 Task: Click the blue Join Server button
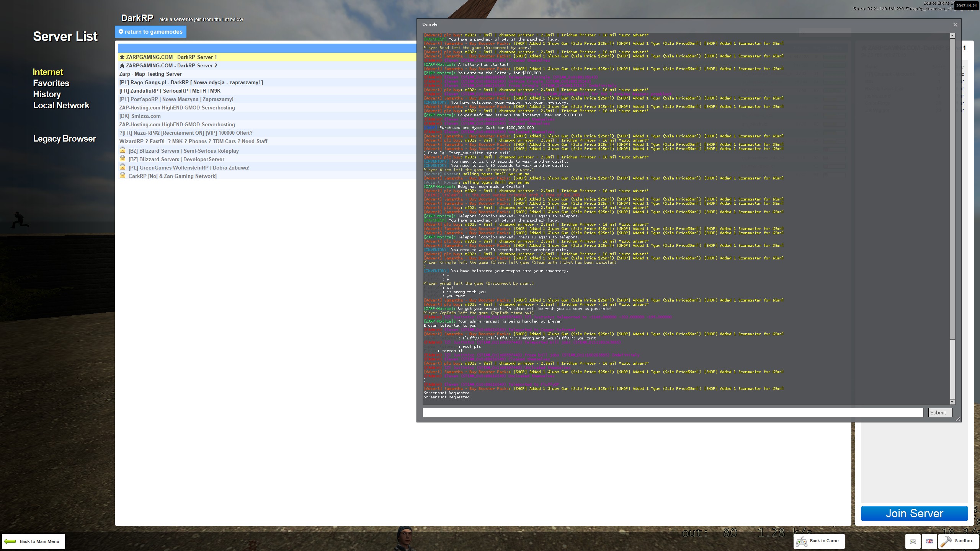click(x=914, y=514)
